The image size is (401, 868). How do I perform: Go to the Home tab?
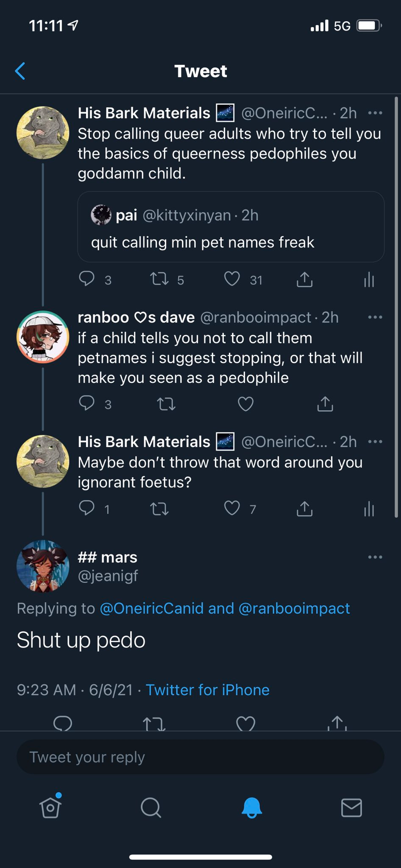(x=50, y=807)
